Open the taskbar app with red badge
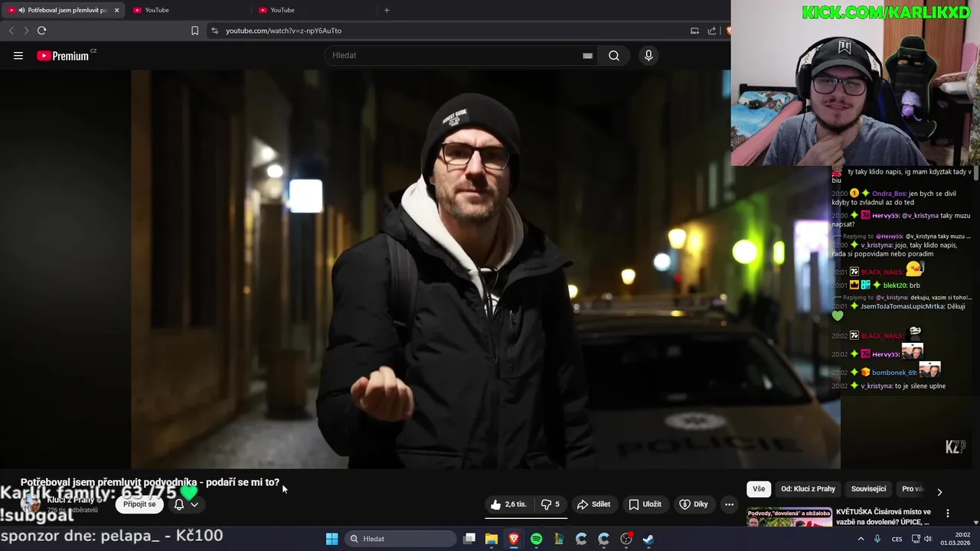The image size is (980, 551). click(626, 539)
